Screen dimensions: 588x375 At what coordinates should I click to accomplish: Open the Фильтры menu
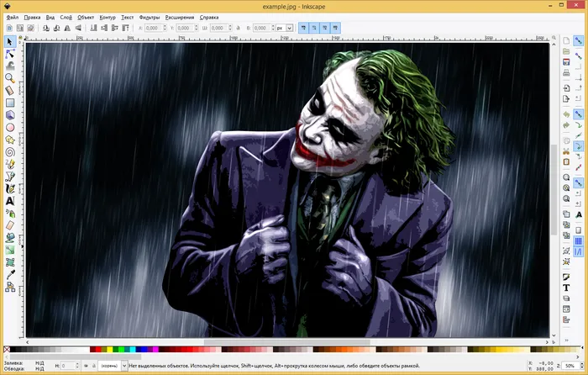click(x=150, y=18)
